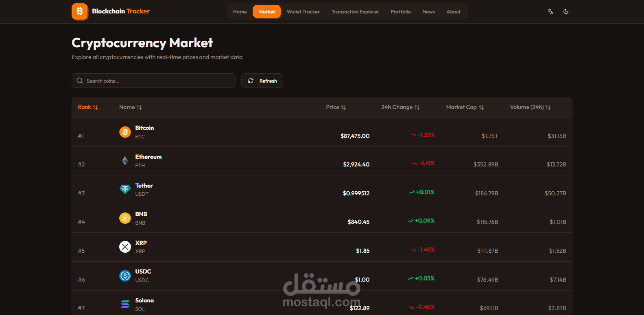The width and height of the screenshot is (644, 315).
Task: Sort table by Volume (24h) column
Action: click(x=530, y=107)
